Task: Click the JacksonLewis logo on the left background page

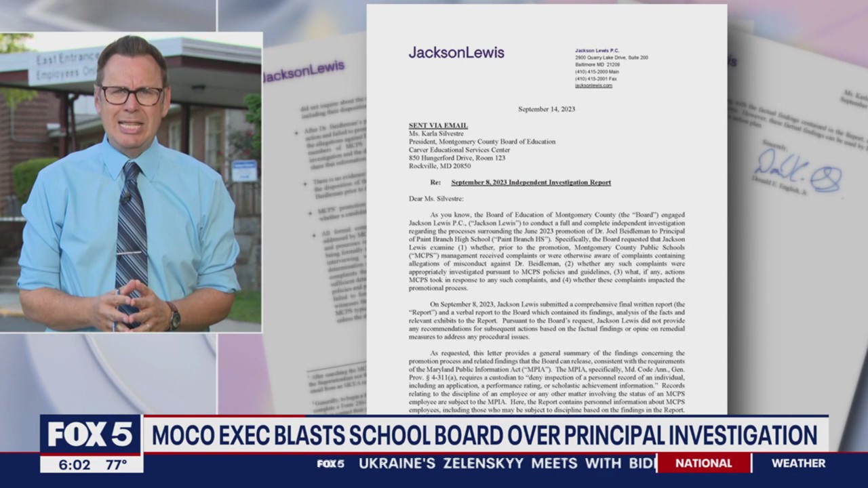Action: (x=303, y=72)
